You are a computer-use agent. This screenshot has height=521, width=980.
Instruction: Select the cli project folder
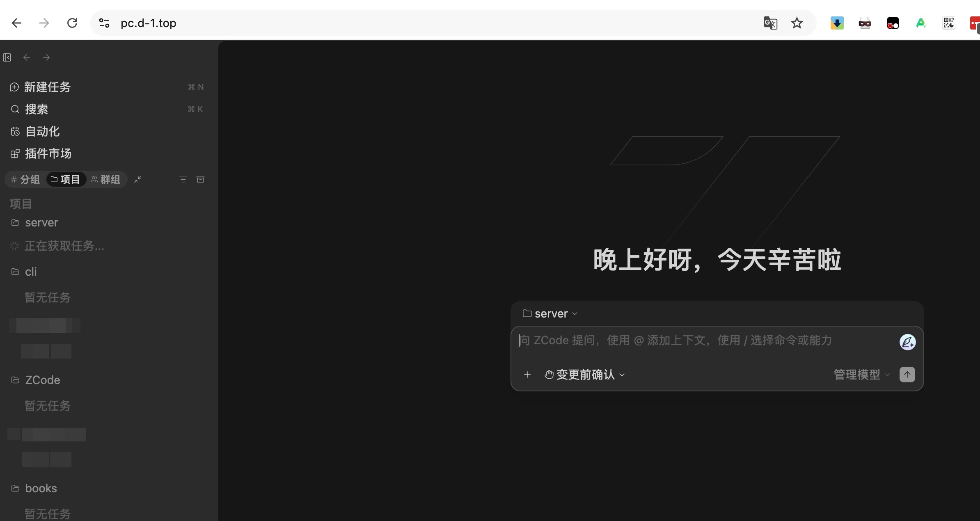coord(107,272)
